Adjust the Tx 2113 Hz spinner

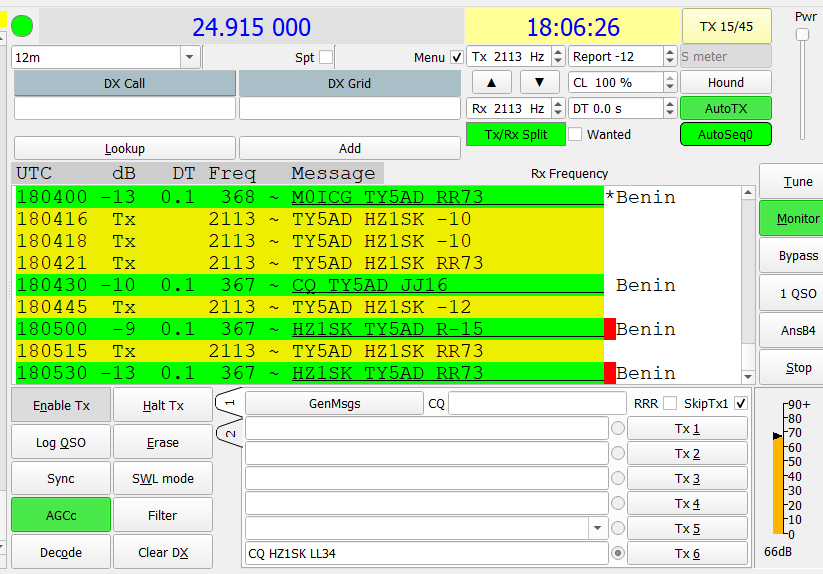pyautogui.click(x=558, y=56)
